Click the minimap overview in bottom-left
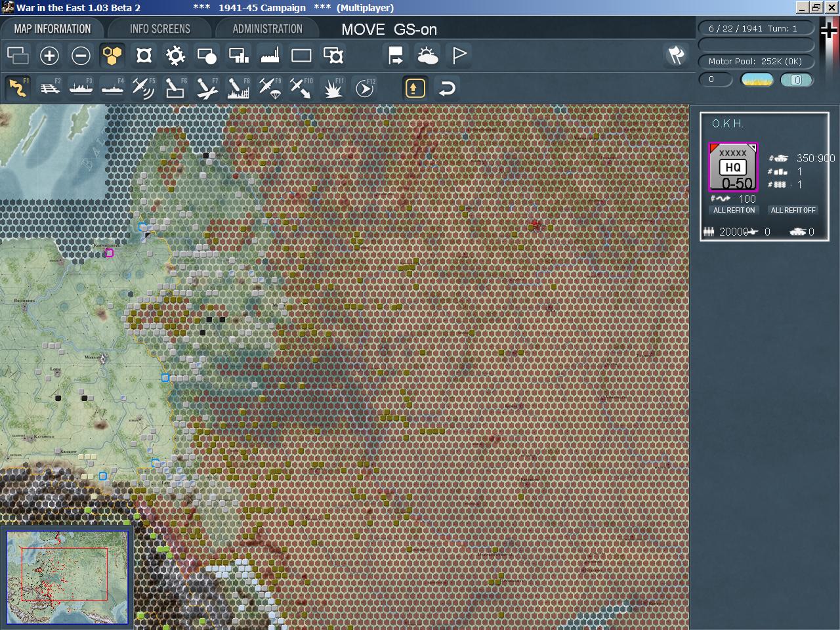Image resolution: width=840 pixels, height=630 pixels. pyautogui.click(x=67, y=577)
